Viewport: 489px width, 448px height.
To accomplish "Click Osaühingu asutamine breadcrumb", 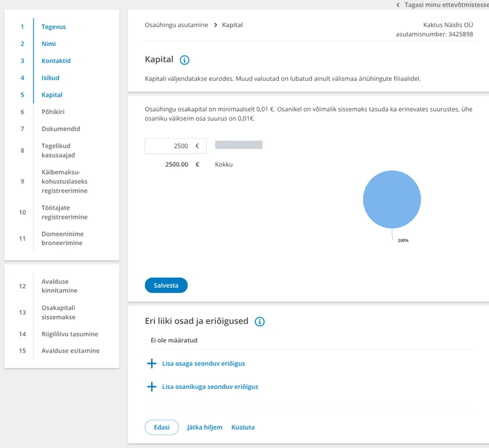I will click(x=176, y=25).
